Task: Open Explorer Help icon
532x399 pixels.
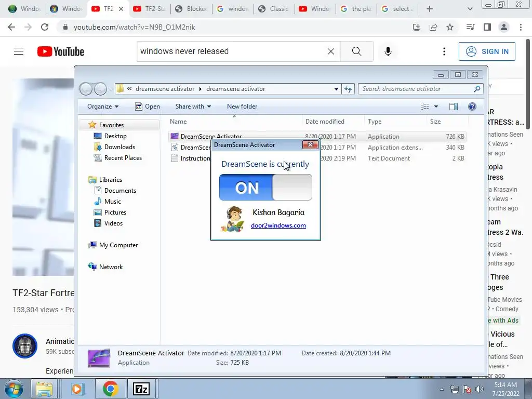Action: click(472, 107)
